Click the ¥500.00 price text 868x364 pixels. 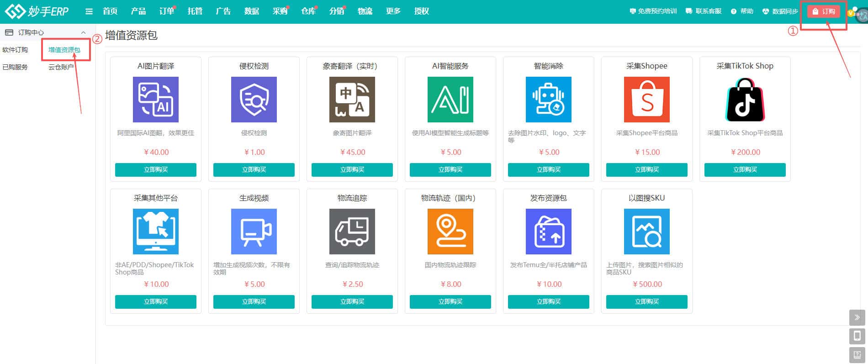(x=647, y=284)
